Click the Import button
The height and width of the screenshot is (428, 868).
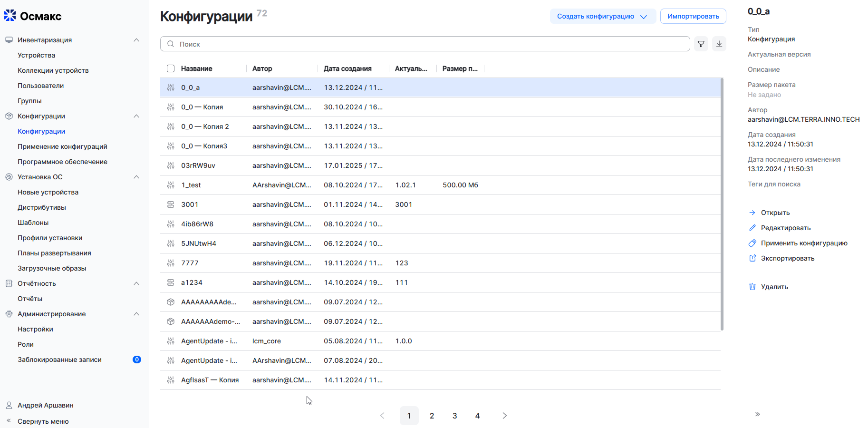pyautogui.click(x=693, y=16)
